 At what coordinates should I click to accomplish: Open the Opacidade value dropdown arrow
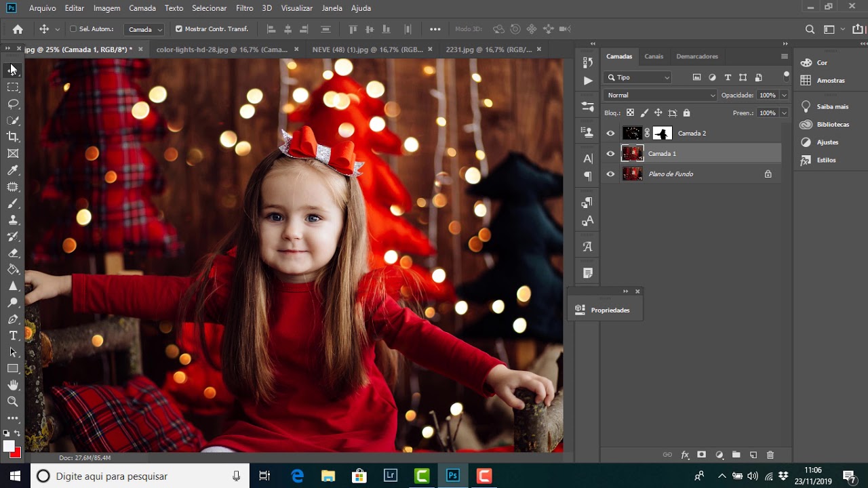coord(784,96)
